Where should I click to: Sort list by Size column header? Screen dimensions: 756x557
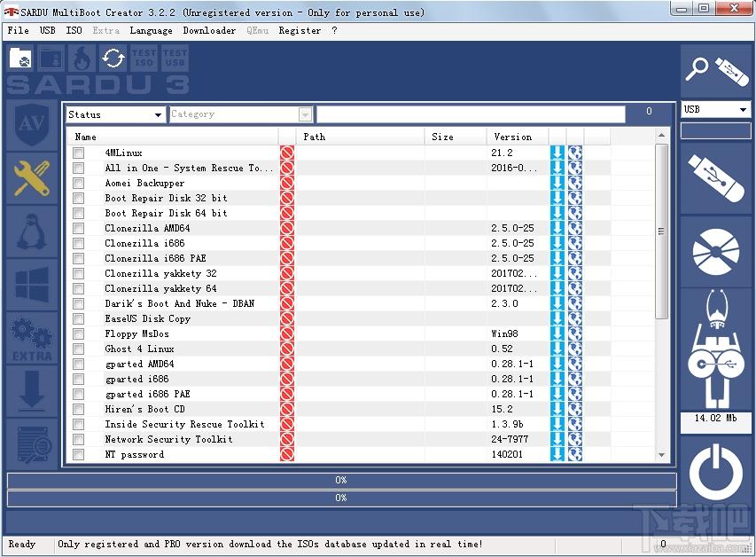[456, 137]
